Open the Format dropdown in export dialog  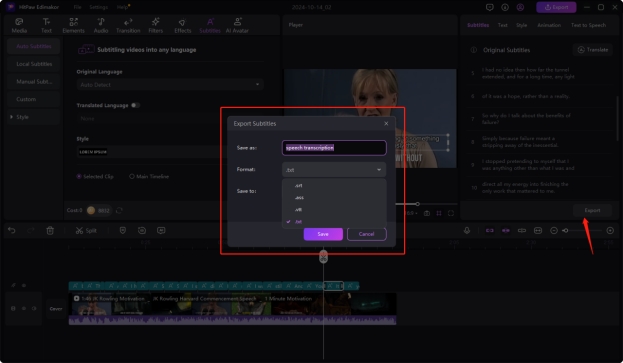[334, 170]
